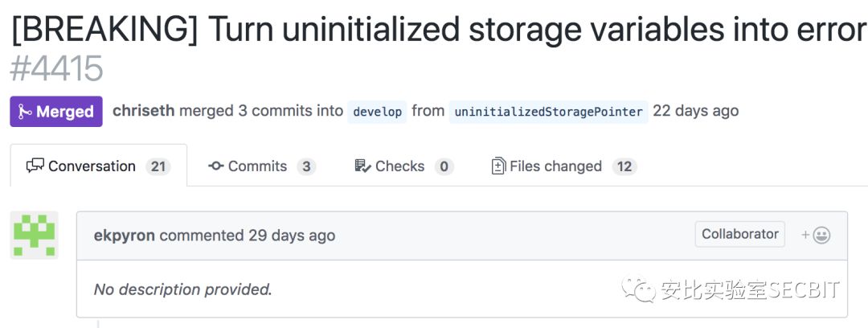Open ekpyron's profile from comment header
The height and width of the screenshot is (328, 868).
pos(125,236)
